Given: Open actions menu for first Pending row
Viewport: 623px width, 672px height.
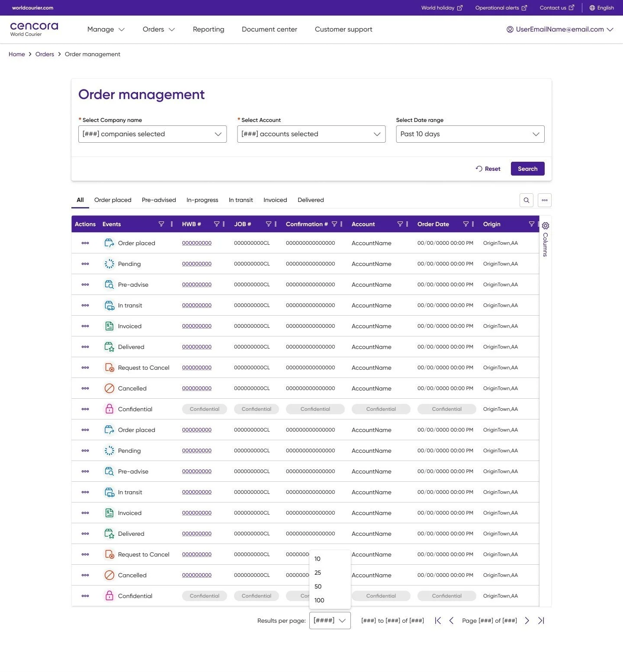Looking at the screenshot, I should click(x=85, y=264).
